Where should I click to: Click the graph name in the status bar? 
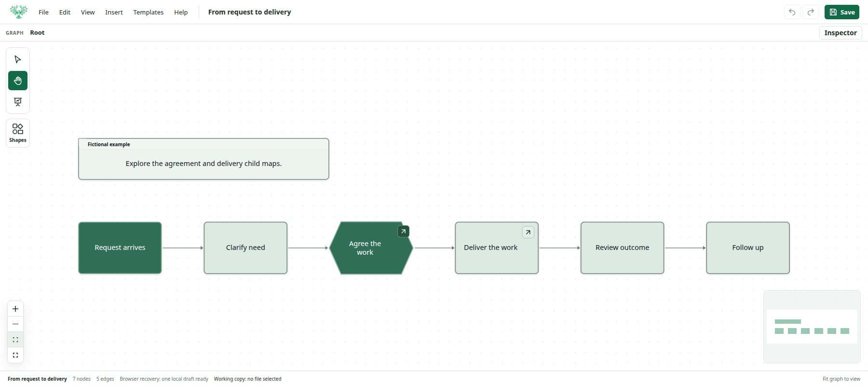(37, 379)
